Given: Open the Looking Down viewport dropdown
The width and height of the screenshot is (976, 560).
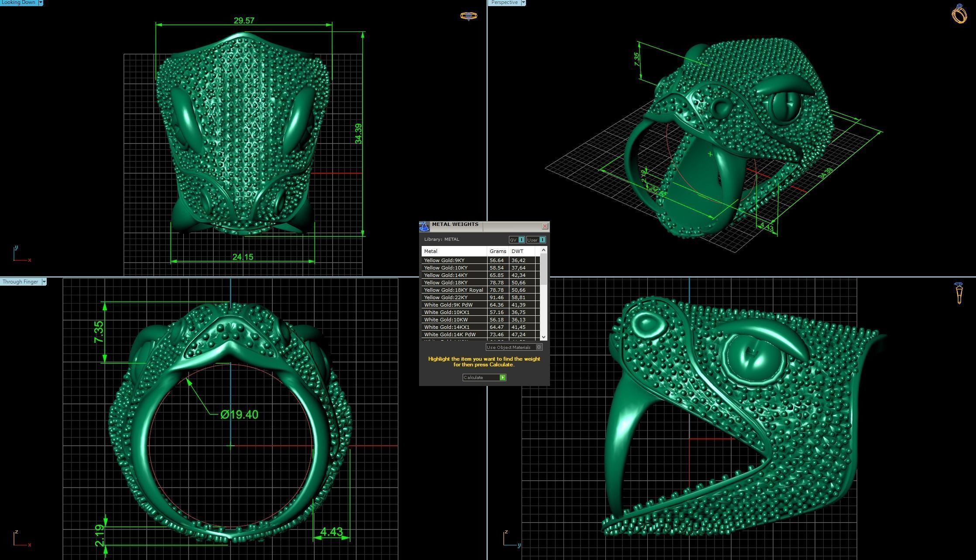Looking at the screenshot, I should point(41,3).
